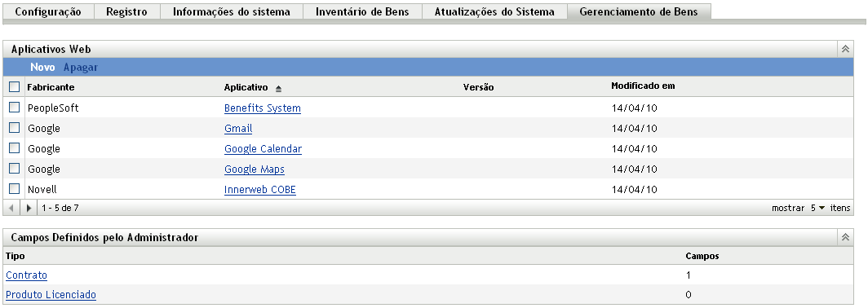868x308 pixels.
Task: Open the Contrato type link
Action: click(27, 275)
